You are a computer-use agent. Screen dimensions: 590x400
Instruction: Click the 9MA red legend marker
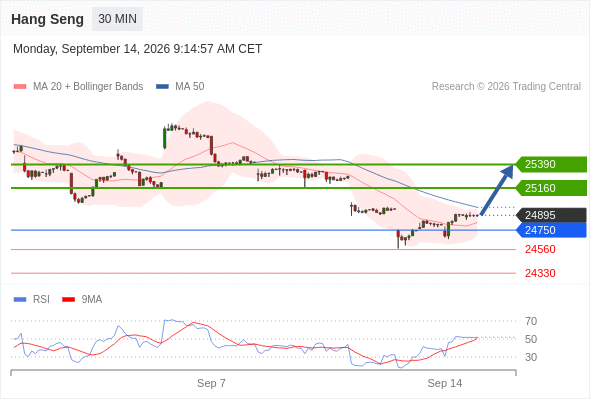point(68,300)
